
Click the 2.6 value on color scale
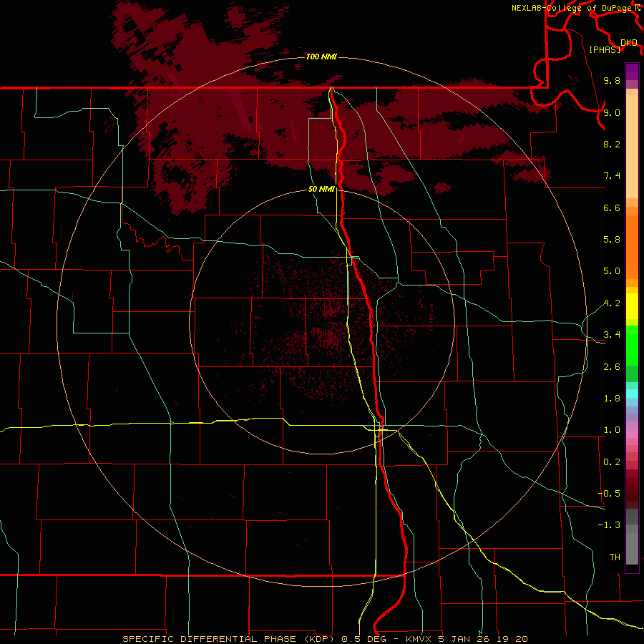pyautogui.click(x=612, y=367)
